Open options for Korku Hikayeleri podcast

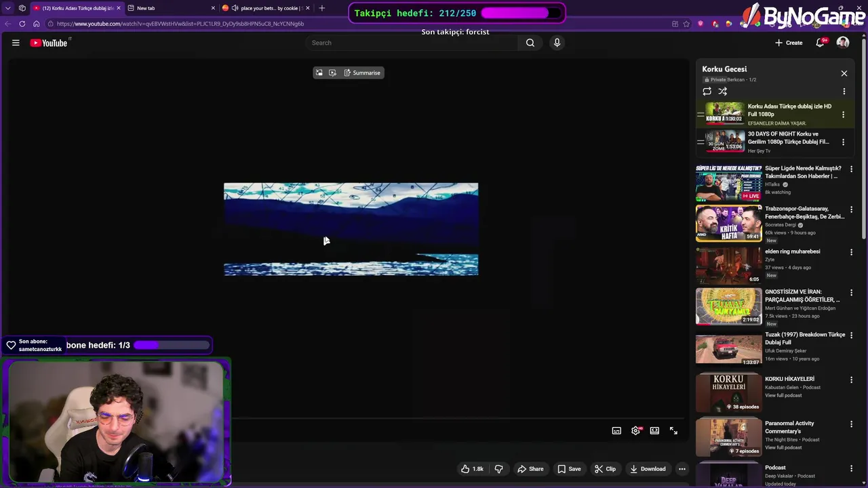click(852, 380)
